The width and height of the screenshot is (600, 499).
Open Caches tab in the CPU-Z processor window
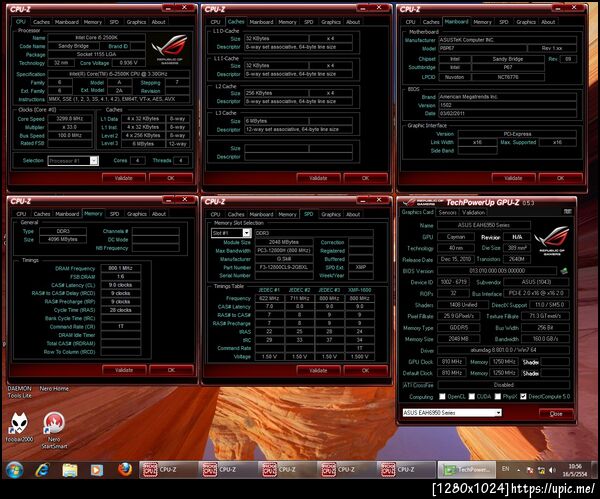click(41, 22)
